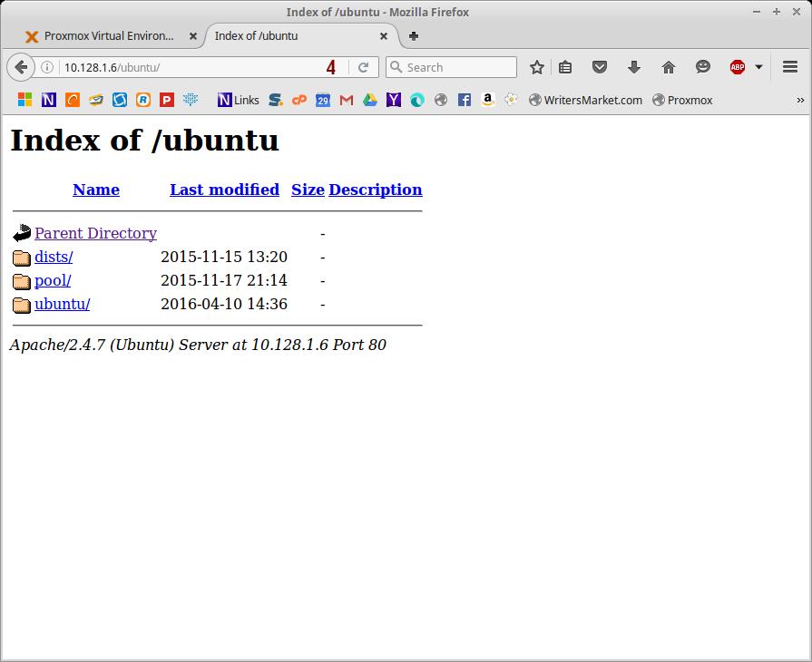The image size is (812, 662).
Task: Open the Pocket save icon
Action: tap(599, 67)
